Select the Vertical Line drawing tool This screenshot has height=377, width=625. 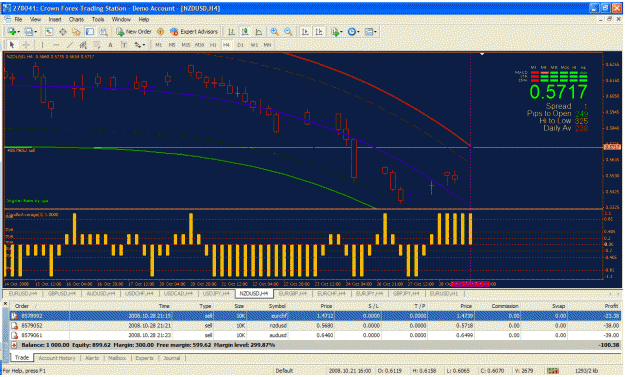[43, 45]
